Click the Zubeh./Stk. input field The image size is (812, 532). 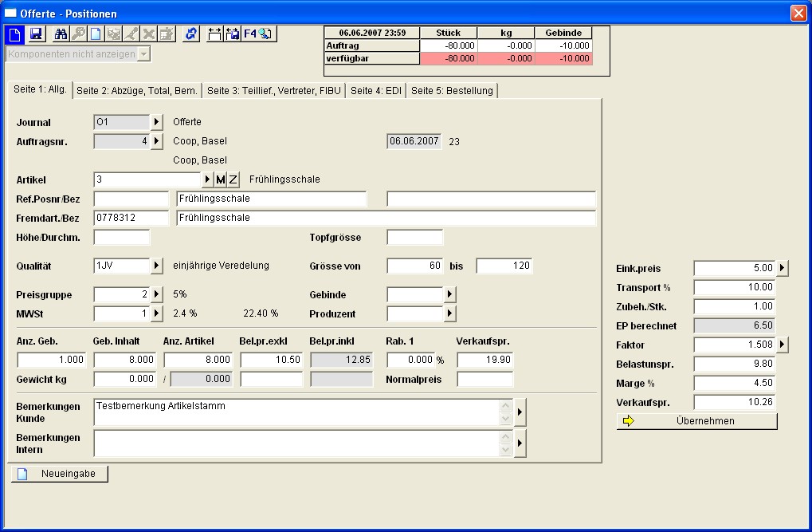click(x=735, y=306)
